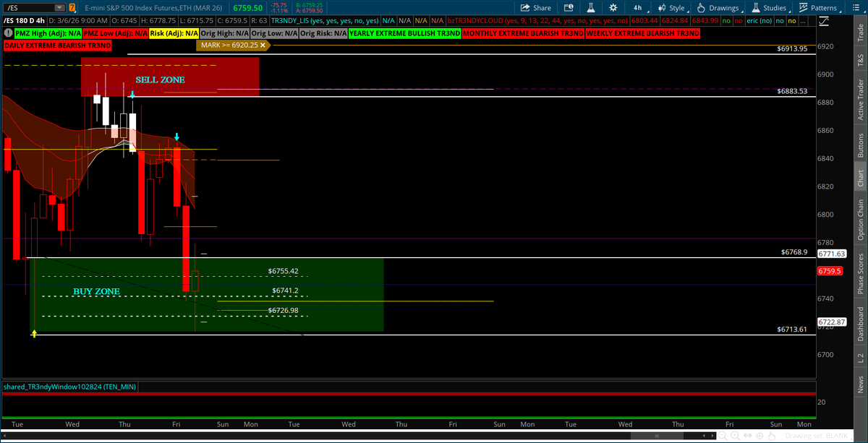Close the MARK >= 6920.25 alert tag
This screenshot has height=443, width=868.
[x=263, y=45]
